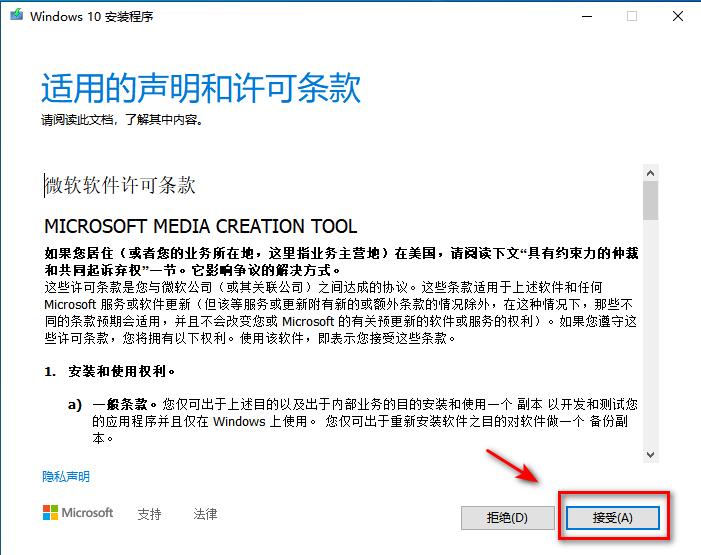
Task: Close the Windows 10 setup window
Action: 678,17
